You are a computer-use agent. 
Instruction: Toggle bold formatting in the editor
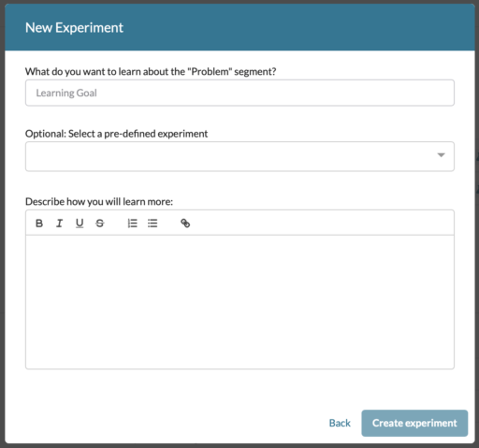click(39, 224)
